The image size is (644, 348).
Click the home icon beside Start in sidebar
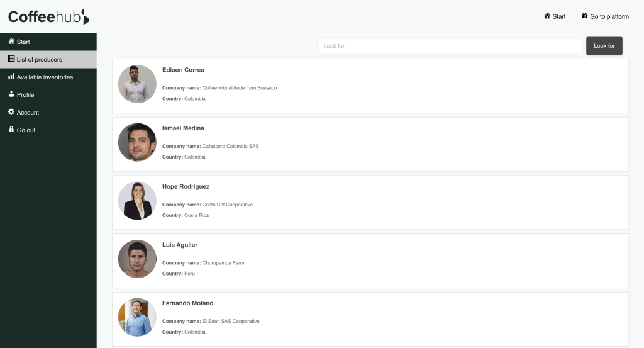[x=11, y=41]
